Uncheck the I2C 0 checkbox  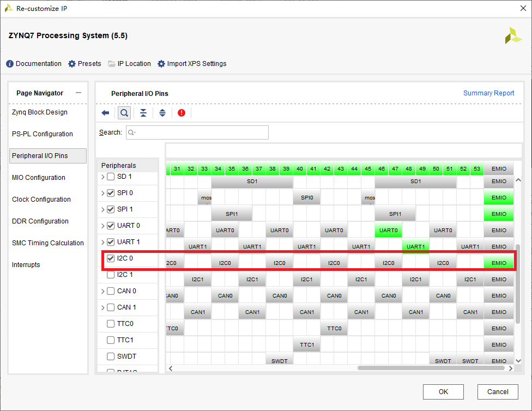pyautogui.click(x=111, y=258)
